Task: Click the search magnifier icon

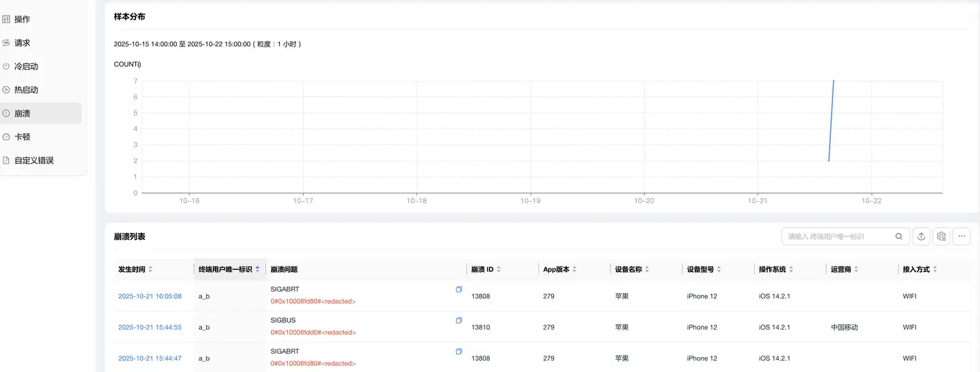Action: [899, 236]
